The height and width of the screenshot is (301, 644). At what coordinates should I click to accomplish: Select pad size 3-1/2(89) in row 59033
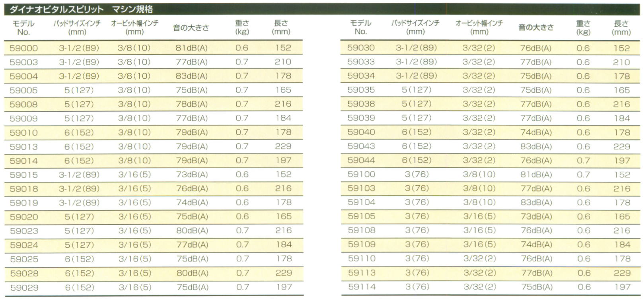(x=416, y=62)
